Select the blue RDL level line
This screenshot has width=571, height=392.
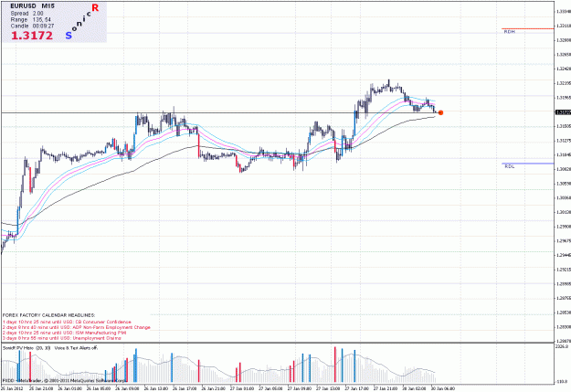(528, 164)
